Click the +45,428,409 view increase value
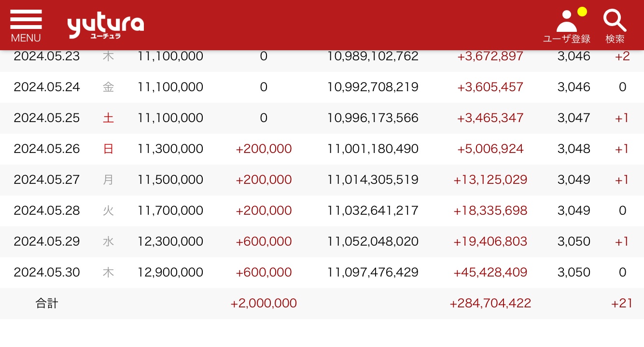644x347 pixels. [490, 272]
